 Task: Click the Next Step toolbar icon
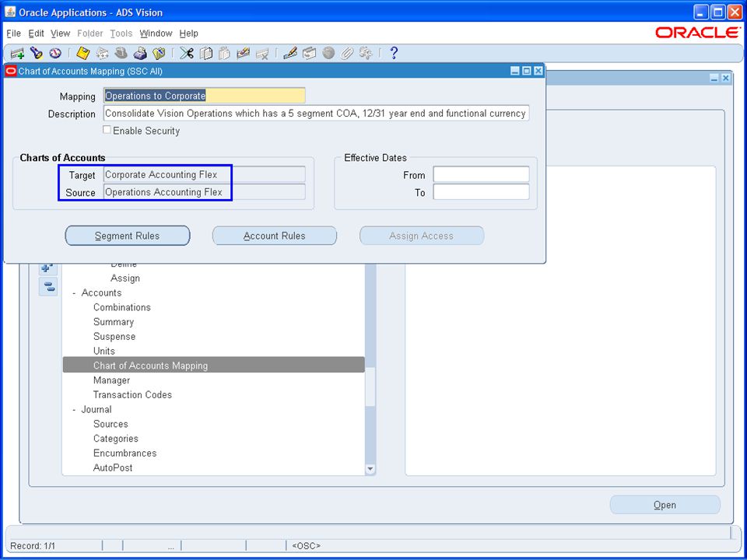pyautogui.click(x=103, y=53)
